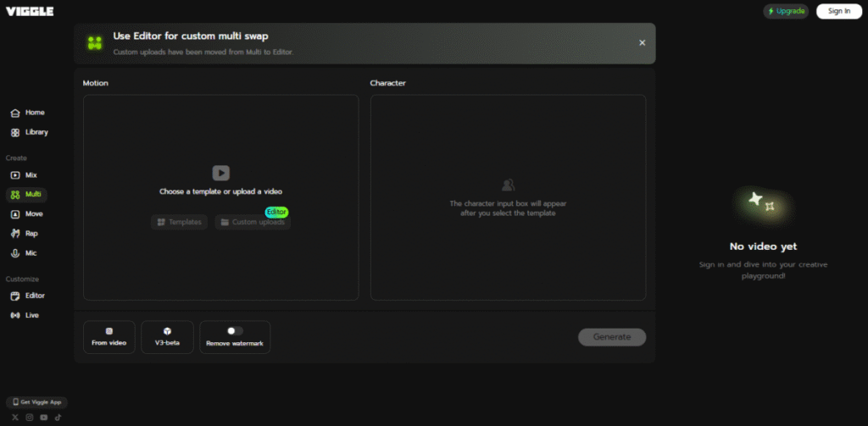The image size is (868, 426).
Task: Click the play icon in Motion panel
Action: (220, 173)
